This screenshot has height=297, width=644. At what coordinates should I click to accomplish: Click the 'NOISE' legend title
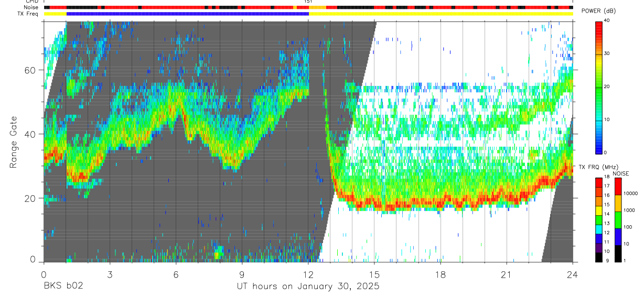click(x=620, y=173)
